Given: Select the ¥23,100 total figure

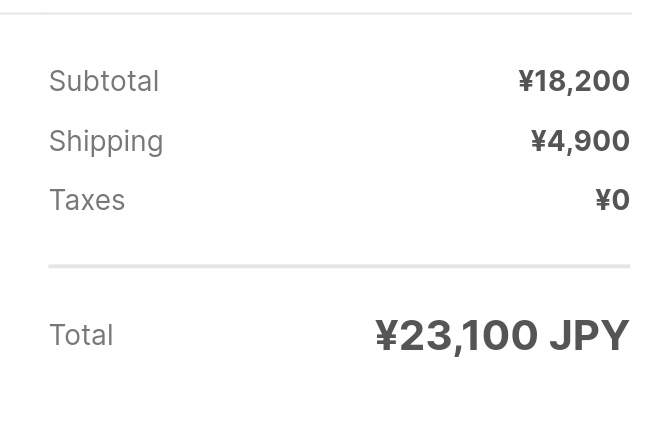Looking at the screenshot, I should tap(457, 335).
